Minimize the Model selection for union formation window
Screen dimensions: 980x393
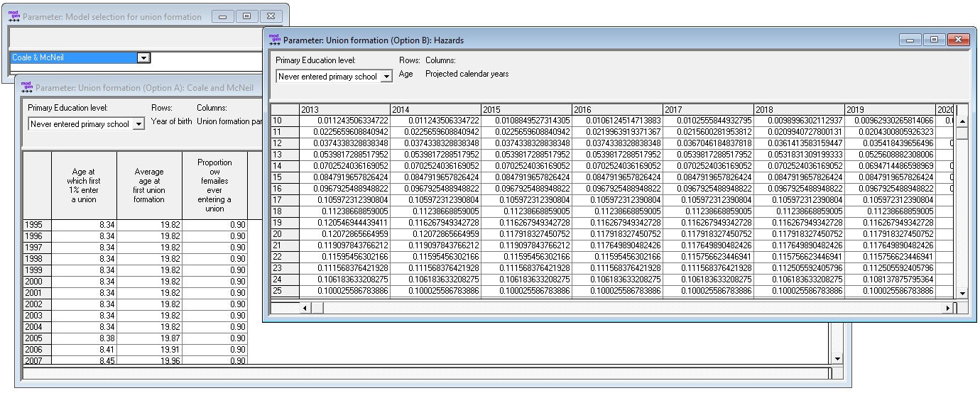[x=223, y=16]
